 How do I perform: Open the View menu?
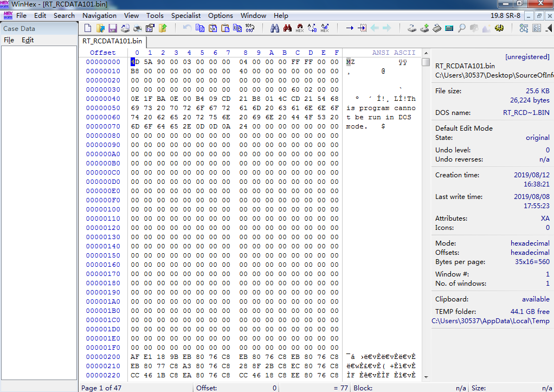pyautogui.click(x=131, y=16)
